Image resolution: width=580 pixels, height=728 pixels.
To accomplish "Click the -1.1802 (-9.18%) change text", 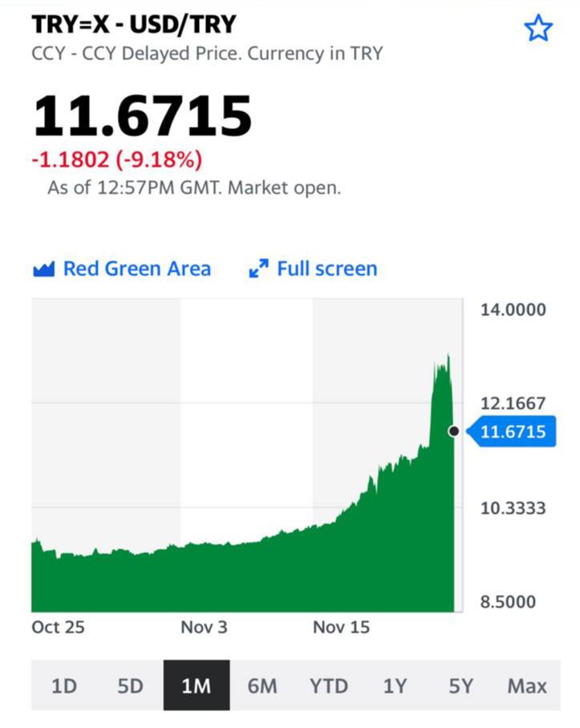I will click(x=117, y=160).
